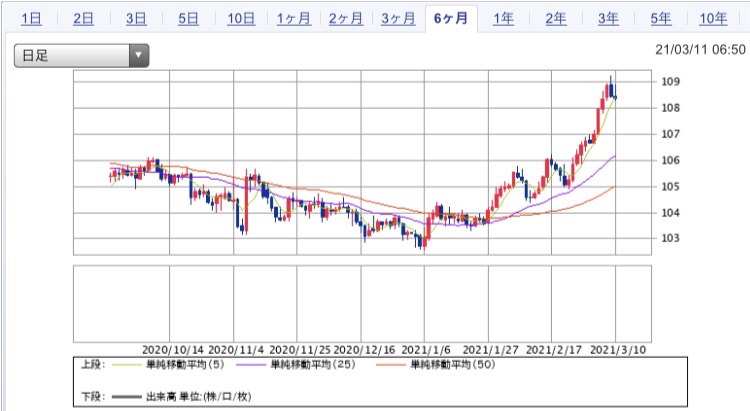Switch to the 2日 period tab
The image size is (750, 411).
[83, 19]
